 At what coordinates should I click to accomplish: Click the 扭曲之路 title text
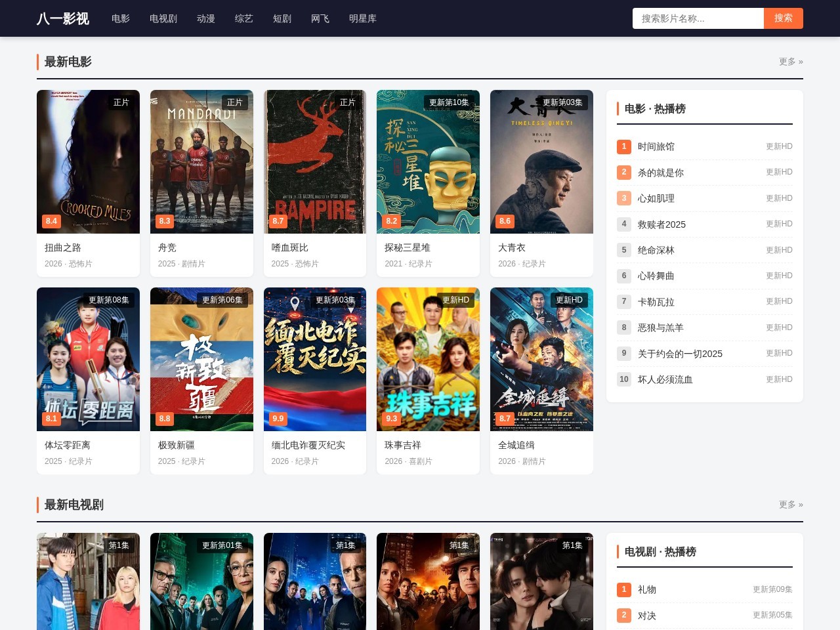(x=63, y=247)
